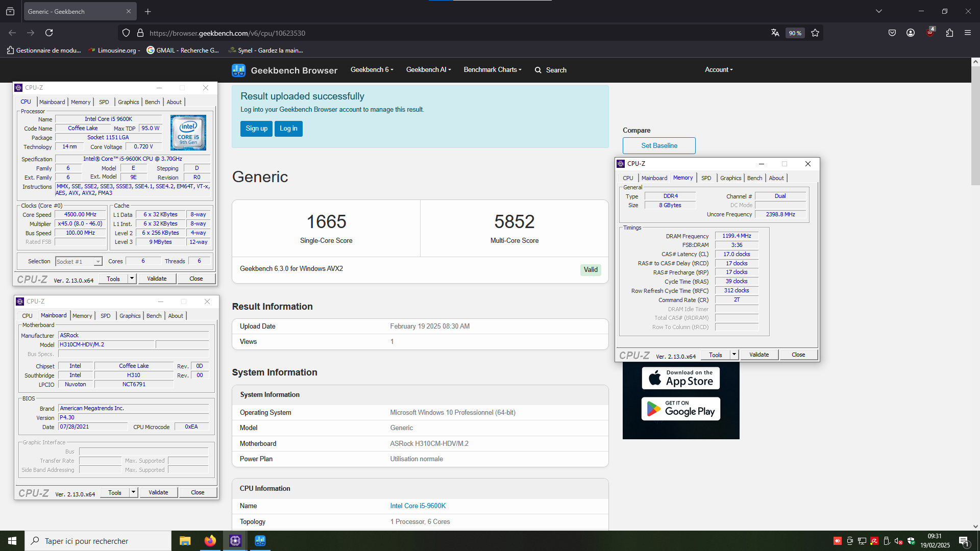The height and width of the screenshot is (551, 980).
Task: Expand the Account menu
Action: [x=719, y=70]
